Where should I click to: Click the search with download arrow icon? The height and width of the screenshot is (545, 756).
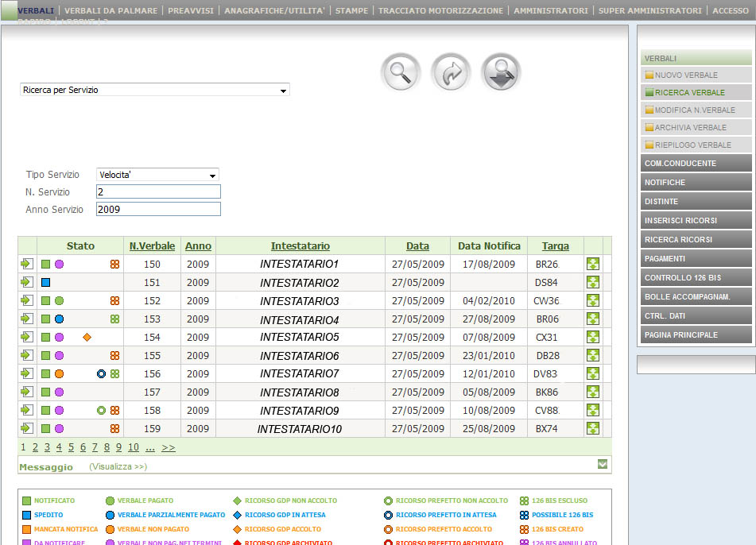point(501,72)
